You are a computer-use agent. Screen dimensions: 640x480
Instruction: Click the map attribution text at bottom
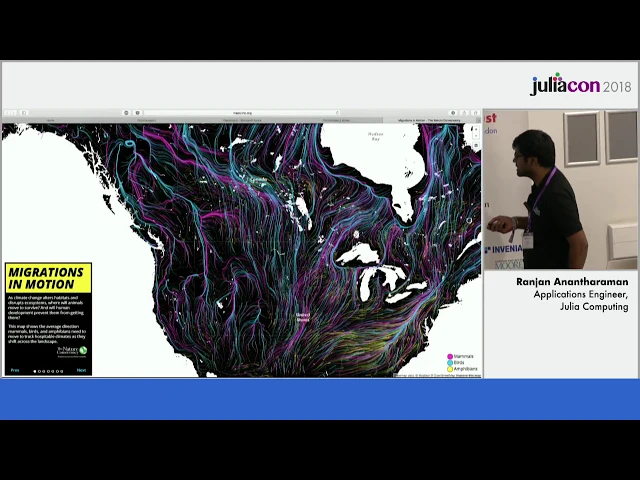point(437,375)
